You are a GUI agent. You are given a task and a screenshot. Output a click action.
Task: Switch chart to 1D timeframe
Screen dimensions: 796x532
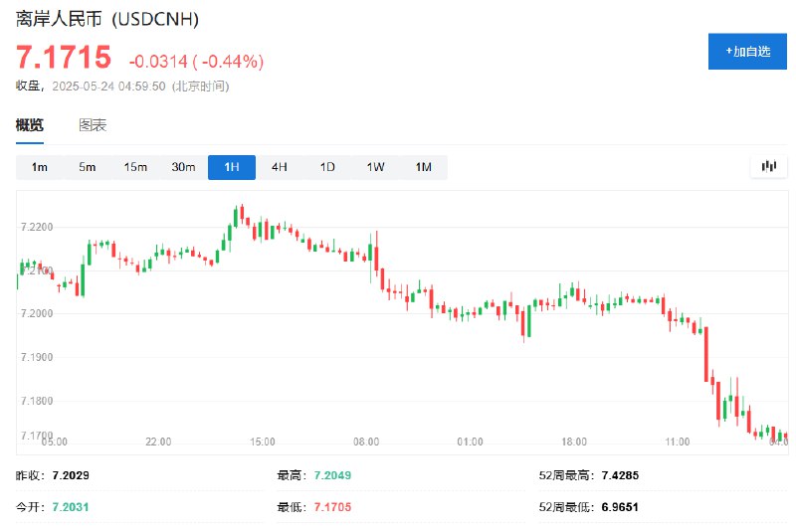327,167
